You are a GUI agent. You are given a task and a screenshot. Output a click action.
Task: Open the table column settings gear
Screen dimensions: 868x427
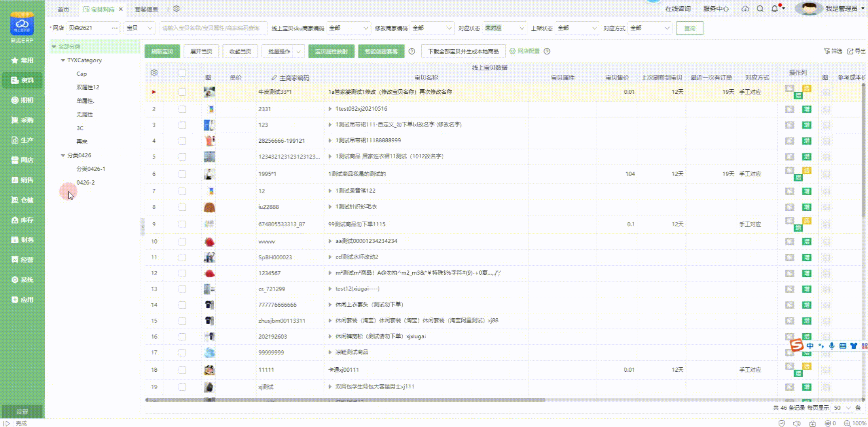(154, 73)
